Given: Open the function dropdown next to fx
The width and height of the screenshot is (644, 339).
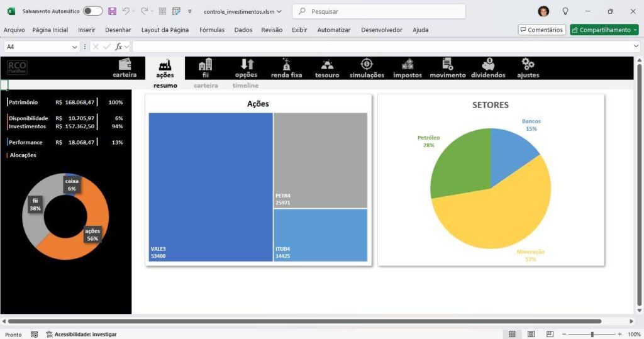Looking at the screenshot, I should point(126,47).
